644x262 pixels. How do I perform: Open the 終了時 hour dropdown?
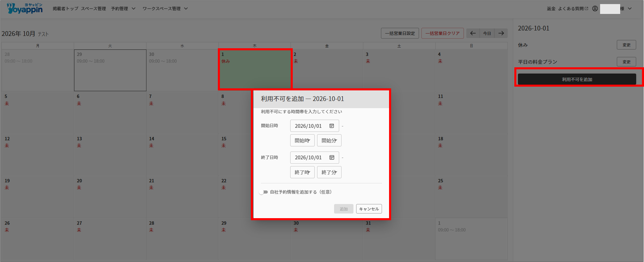tap(302, 172)
